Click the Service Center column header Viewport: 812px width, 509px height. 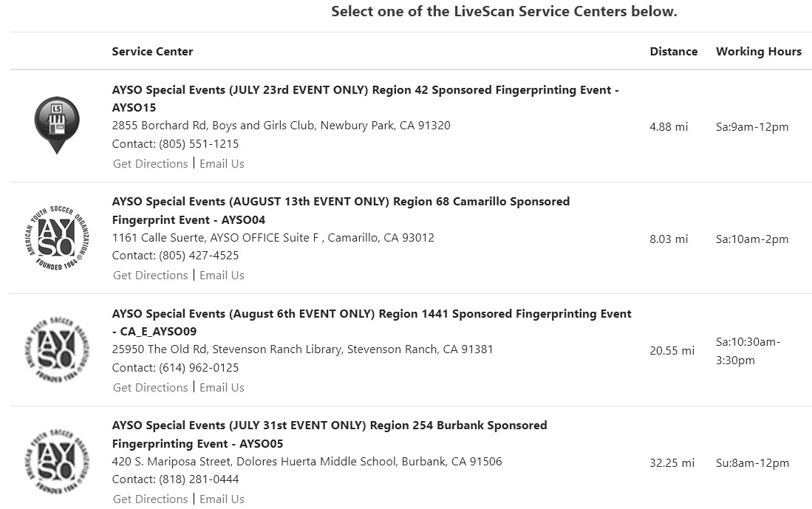152,51
